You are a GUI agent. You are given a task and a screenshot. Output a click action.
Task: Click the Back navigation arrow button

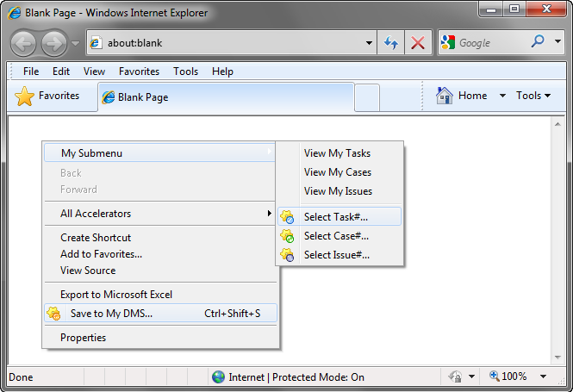[x=23, y=43]
